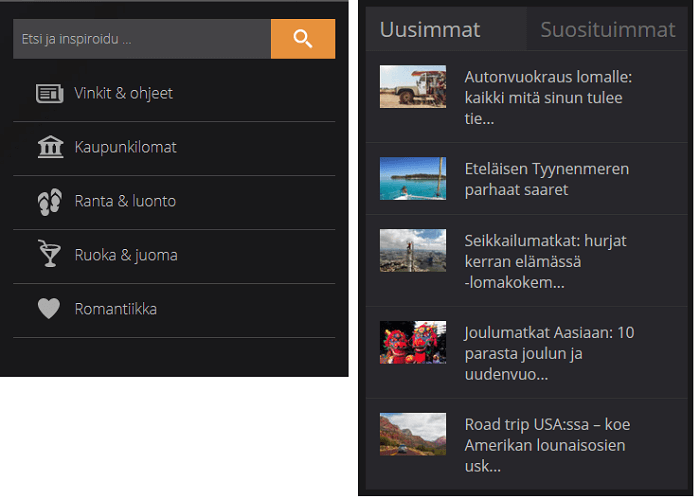Switch to the Uusimmat tab
700x499 pixels.
[446, 29]
